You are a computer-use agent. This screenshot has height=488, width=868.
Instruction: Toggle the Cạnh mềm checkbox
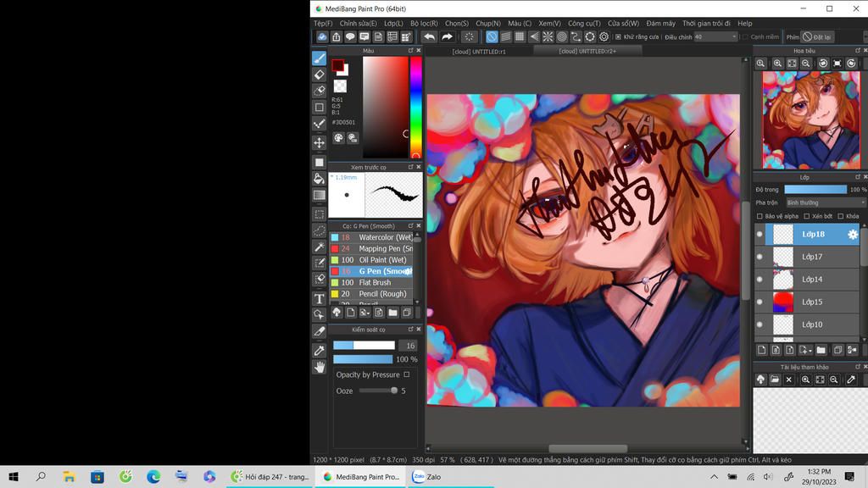coord(745,37)
